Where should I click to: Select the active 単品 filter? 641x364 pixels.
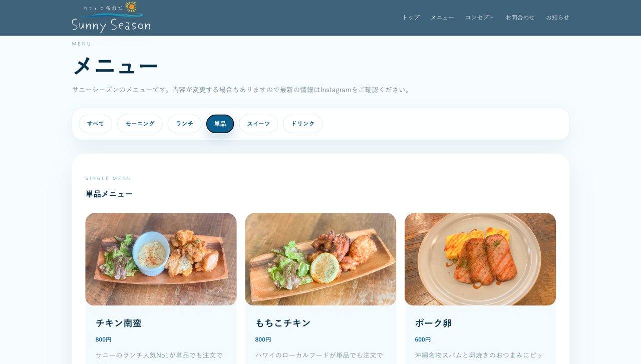tap(220, 124)
